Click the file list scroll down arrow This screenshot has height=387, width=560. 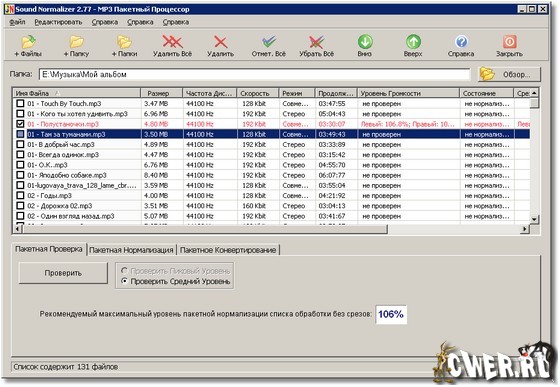click(x=534, y=219)
